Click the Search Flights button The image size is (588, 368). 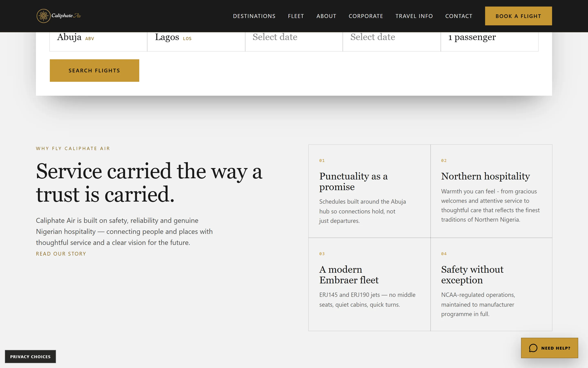(94, 71)
